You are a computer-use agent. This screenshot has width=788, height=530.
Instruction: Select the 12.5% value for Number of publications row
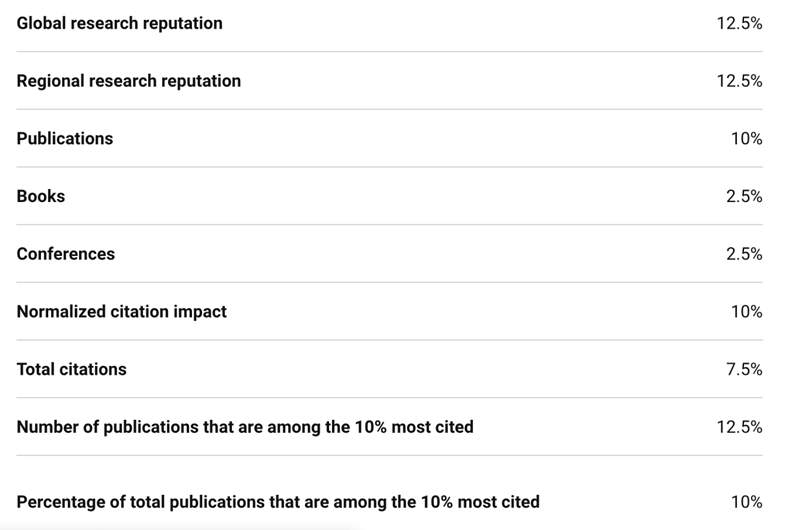click(739, 427)
